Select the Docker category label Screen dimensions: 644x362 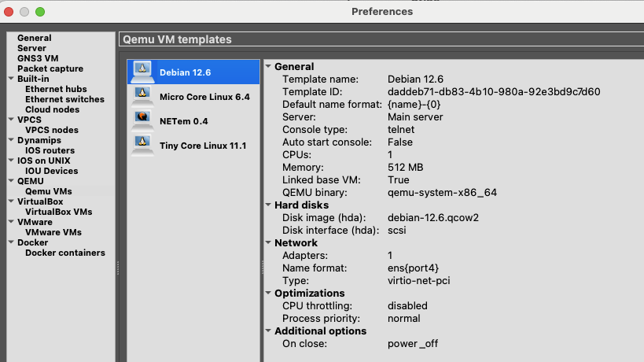click(32, 242)
